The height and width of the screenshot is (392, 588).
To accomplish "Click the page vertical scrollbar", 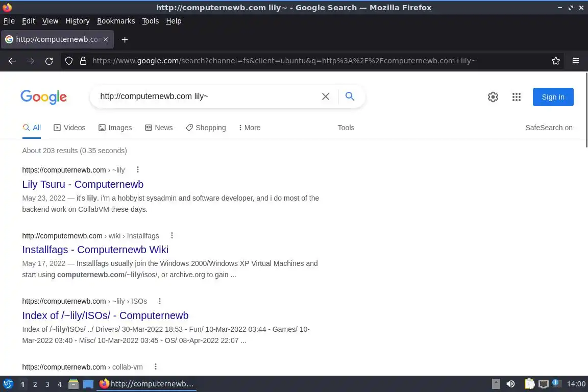I will pos(586,110).
